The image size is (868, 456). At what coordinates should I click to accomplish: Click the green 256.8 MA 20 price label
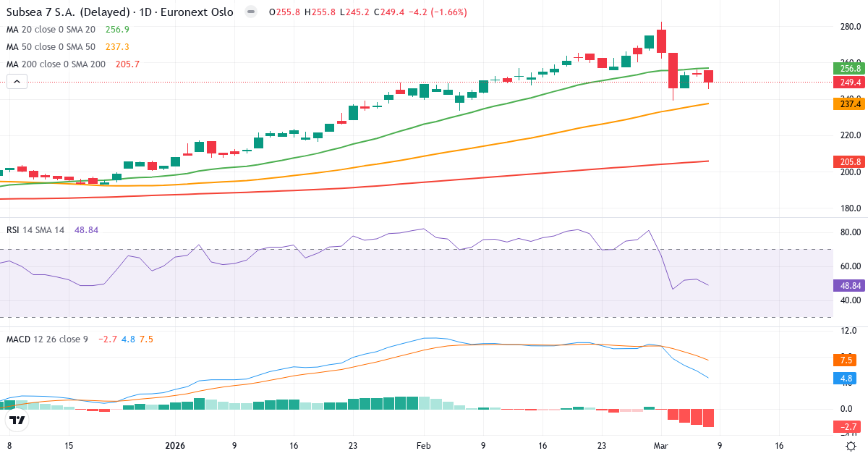(x=849, y=69)
